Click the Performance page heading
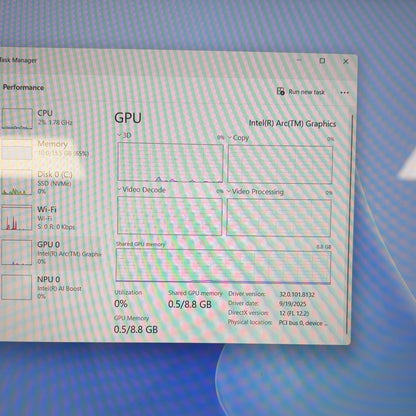 [23, 87]
